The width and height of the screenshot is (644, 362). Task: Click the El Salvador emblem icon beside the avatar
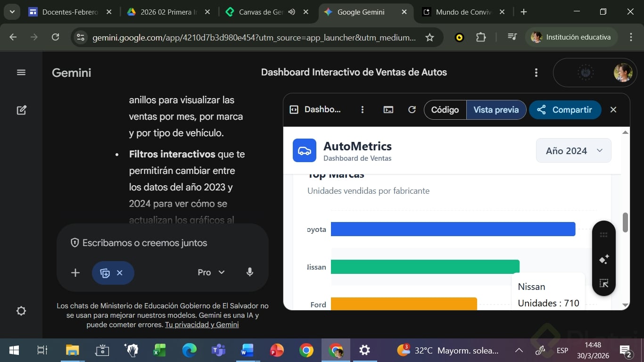586,73
